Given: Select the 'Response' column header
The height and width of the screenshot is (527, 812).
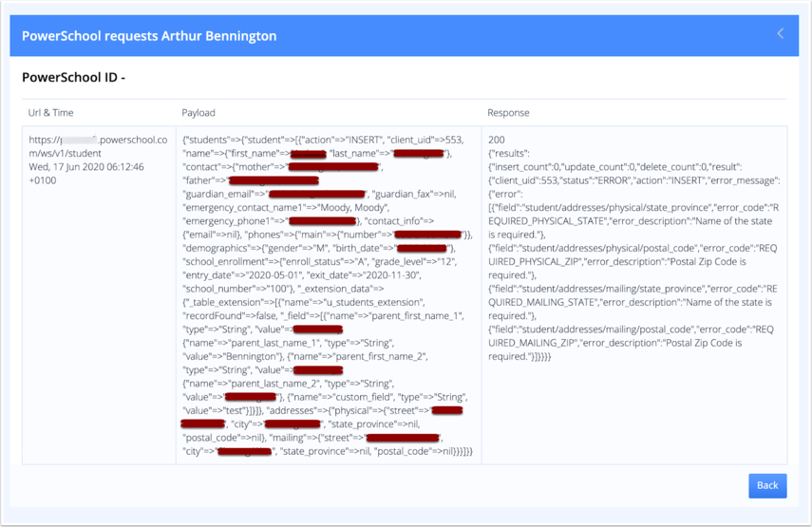Looking at the screenshot, I should [508, 112].
